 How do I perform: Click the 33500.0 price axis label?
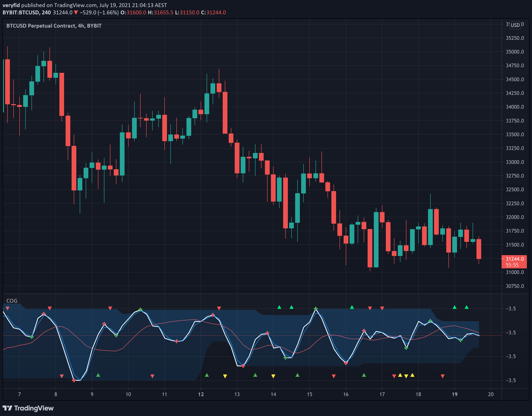coord(515,135)
